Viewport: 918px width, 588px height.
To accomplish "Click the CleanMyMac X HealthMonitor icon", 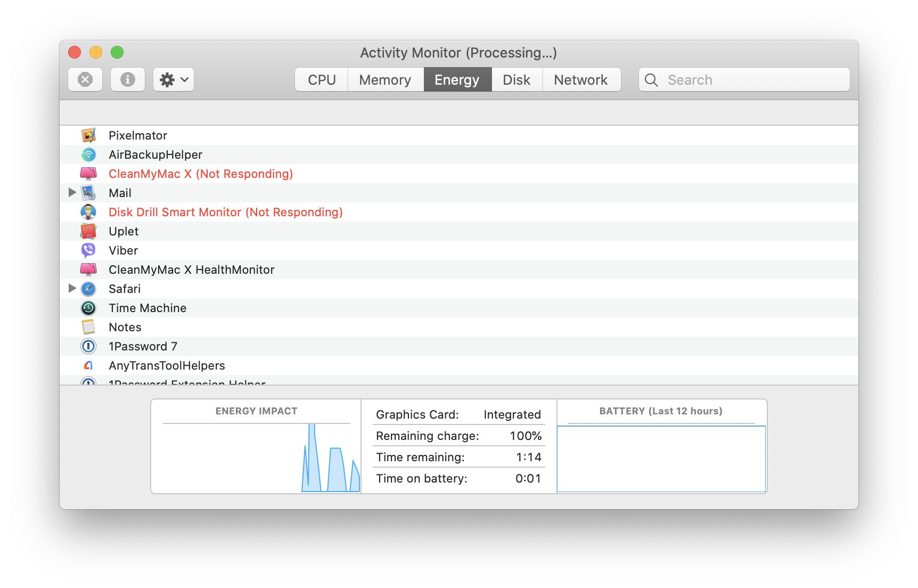I will tap(88, 269).
